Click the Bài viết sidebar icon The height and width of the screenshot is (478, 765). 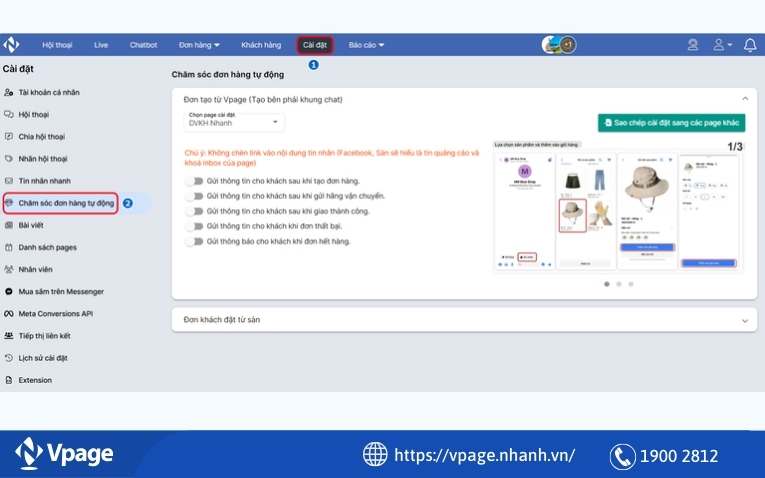pos(9,225)
